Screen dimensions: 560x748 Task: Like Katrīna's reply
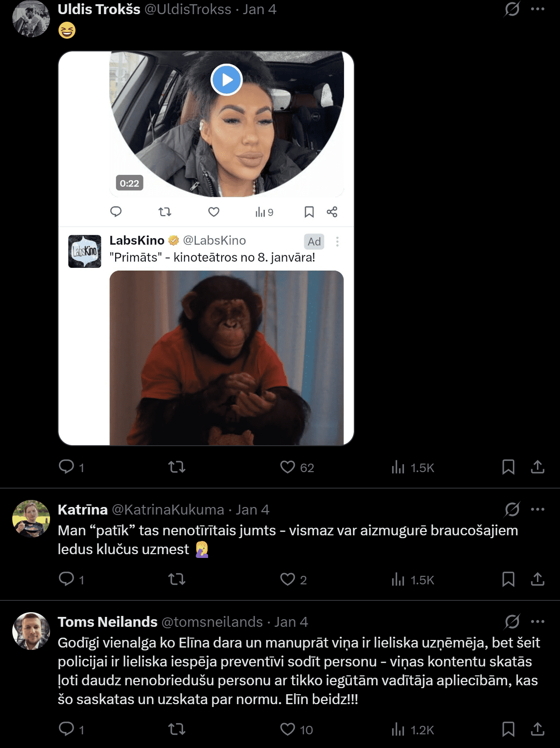pos(287,579)
